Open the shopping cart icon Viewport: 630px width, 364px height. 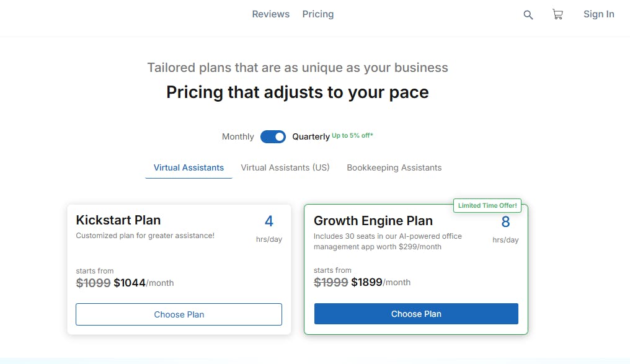(x=557, y=14)
